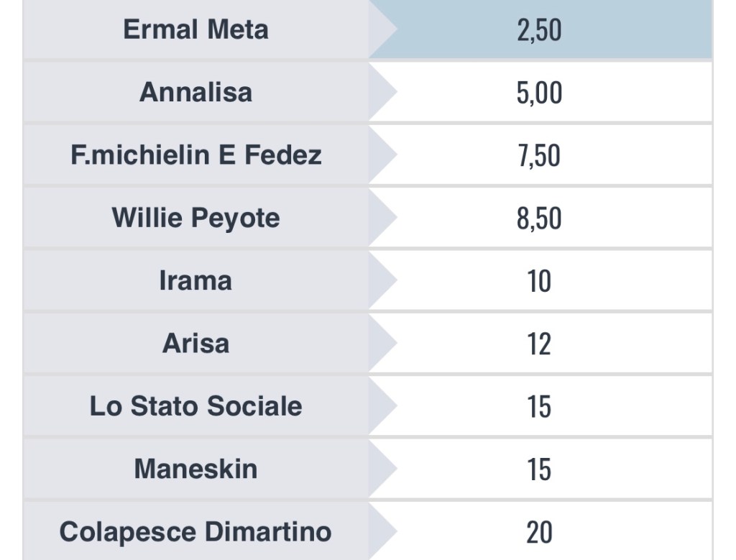Select the 2,50 odds for Ermal Meta
Screen dimensions: 736x560
click(539, 30)
